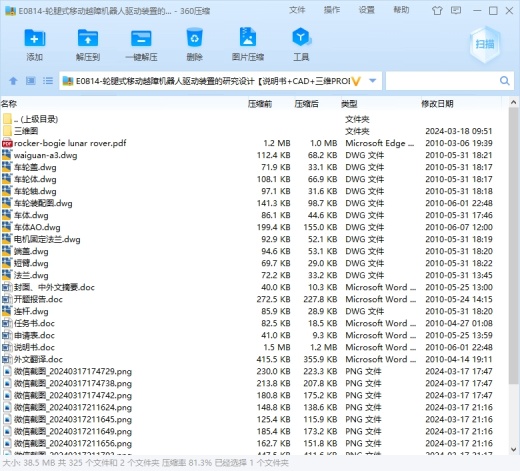Viewport: 520px width, 471px height.
Task: Click the feedback message icon in title bar
Action: tap(456, 11)
